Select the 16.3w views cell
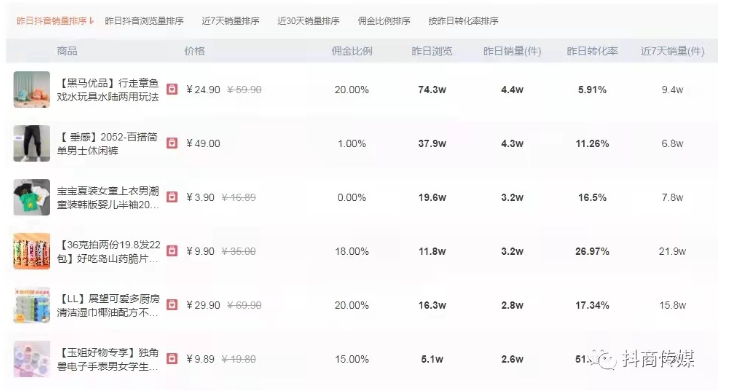The width and height of the screenshot is (745, 392). pos(432,305)
